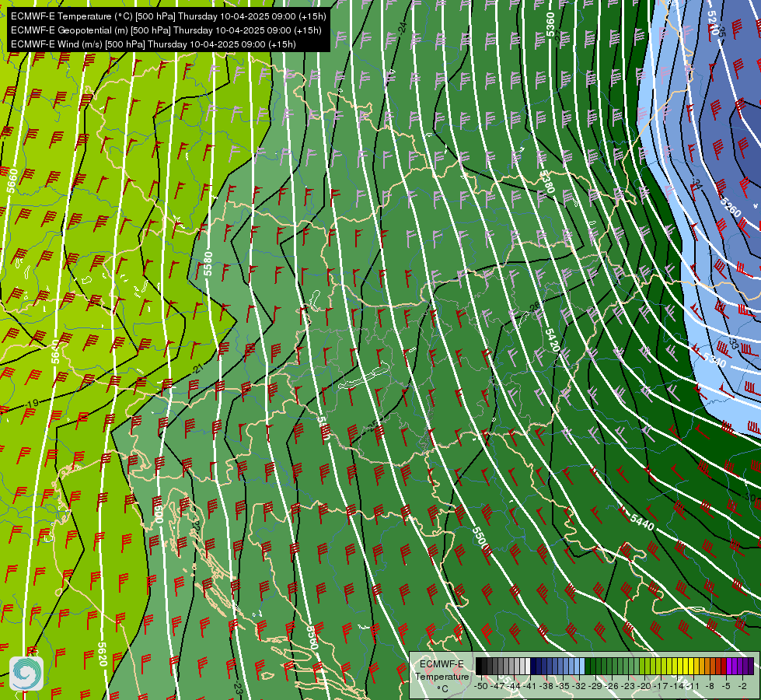This screenshot has height=700, width=761.
Task: Pick the black swatch at legend start
Action: coord(479,667)
